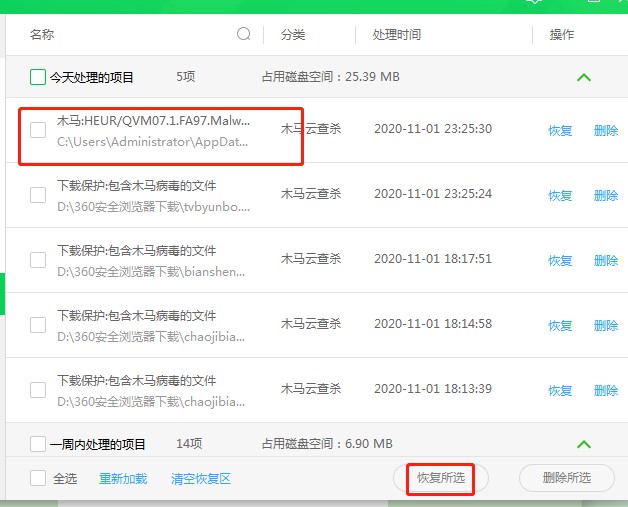Viewport: 628px width, 507px height.
Task: Restore the entry processed at 18:17:51
Action: coord(560,260)
